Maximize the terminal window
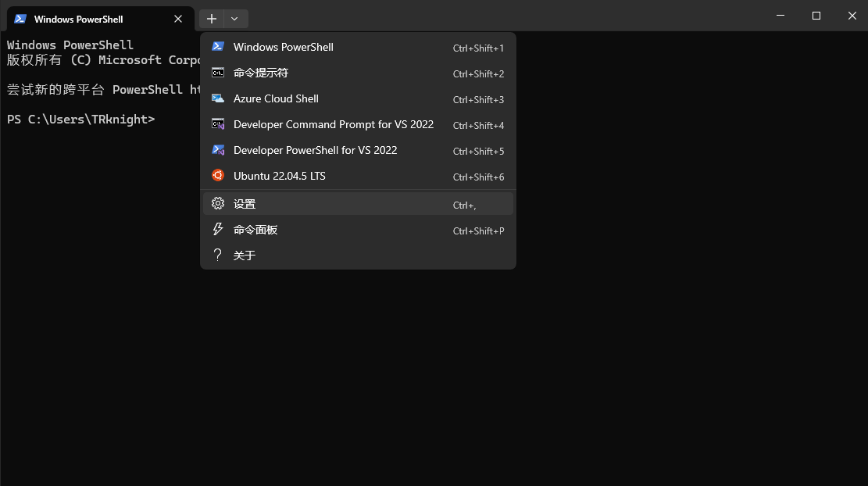 tap(816, 16)
